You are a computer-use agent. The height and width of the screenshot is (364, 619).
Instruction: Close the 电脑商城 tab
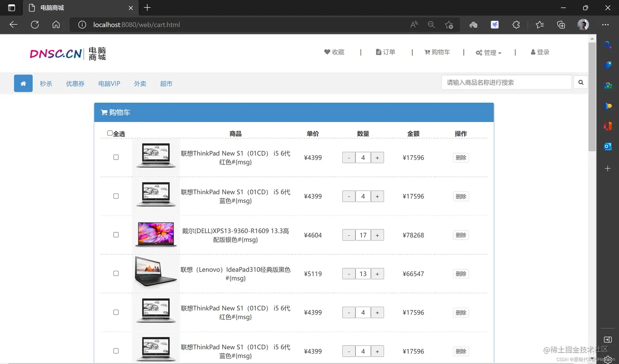131,8
